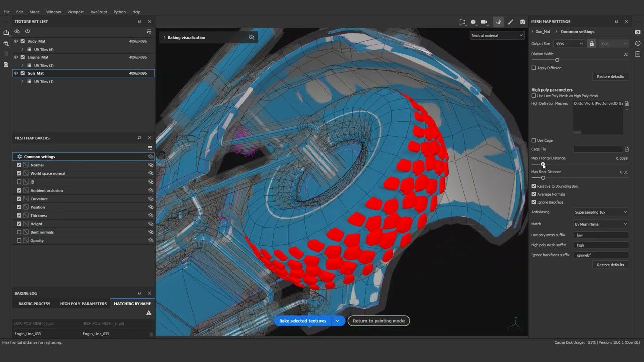This screenshot has height=362, width=644.
Task: Toggle Curvature baker viewport preview icon
Action: 150,199
